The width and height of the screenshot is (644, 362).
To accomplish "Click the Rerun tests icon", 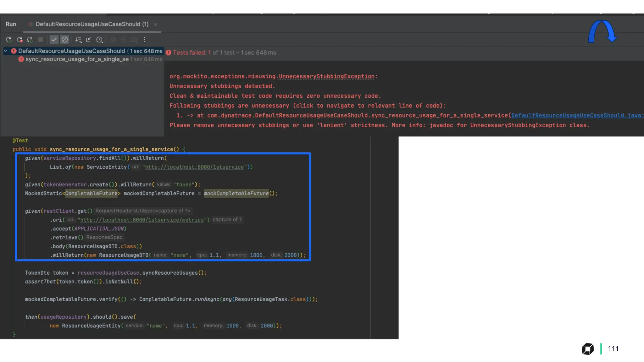I will click(x=9, y=40).
